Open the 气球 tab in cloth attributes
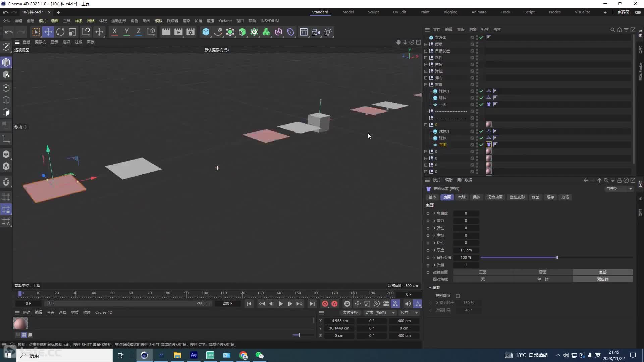The image size is (644, 362). tap(462, 197)
